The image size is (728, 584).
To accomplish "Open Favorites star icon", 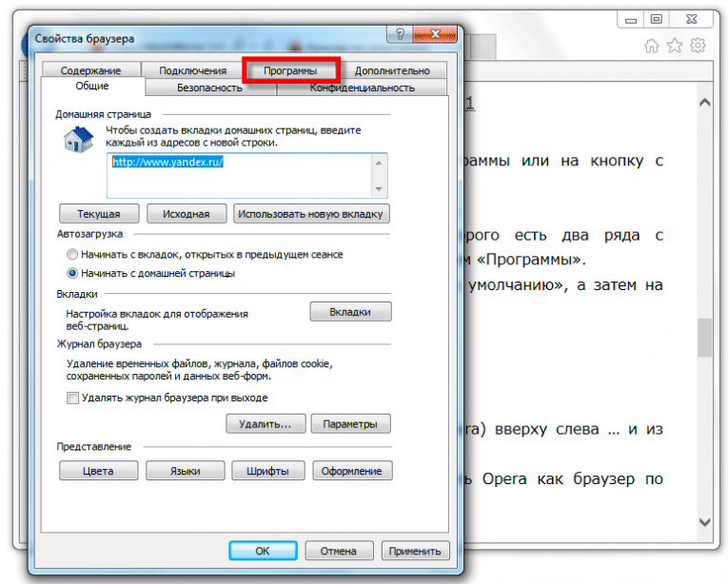I will point(675,46).
